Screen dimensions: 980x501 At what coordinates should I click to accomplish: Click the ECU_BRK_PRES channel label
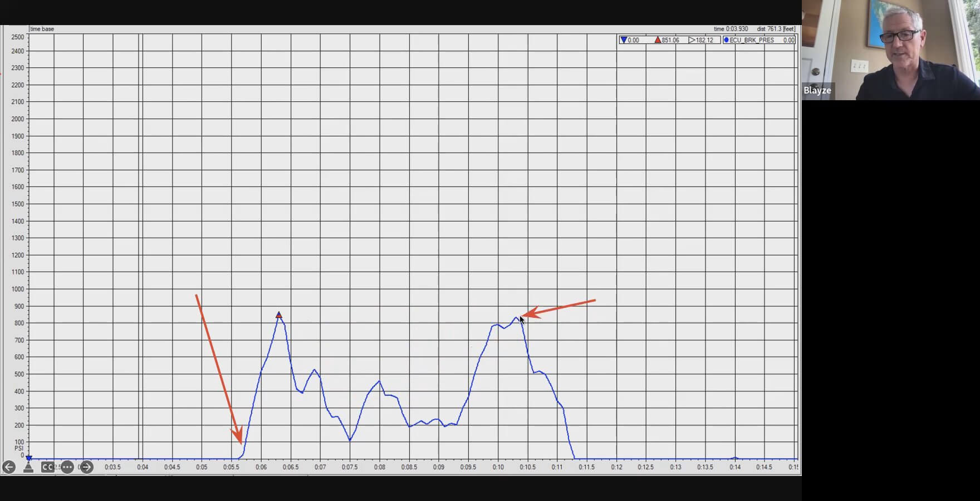pyautogui.click(x=752, y=40)
